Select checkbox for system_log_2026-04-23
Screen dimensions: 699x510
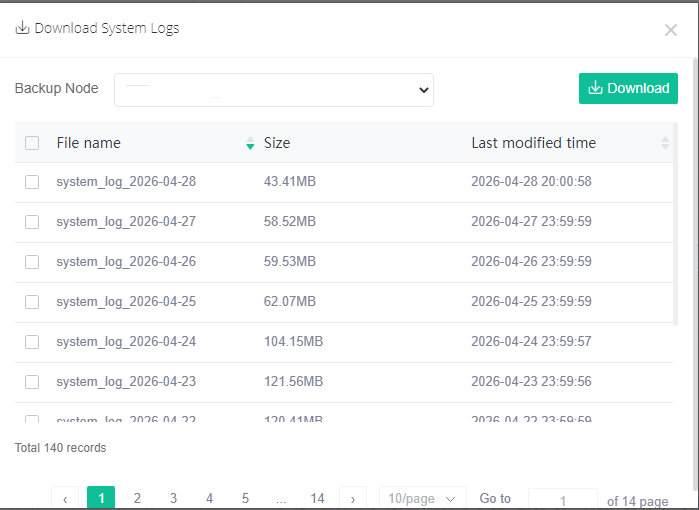click(x=32, y=382)
